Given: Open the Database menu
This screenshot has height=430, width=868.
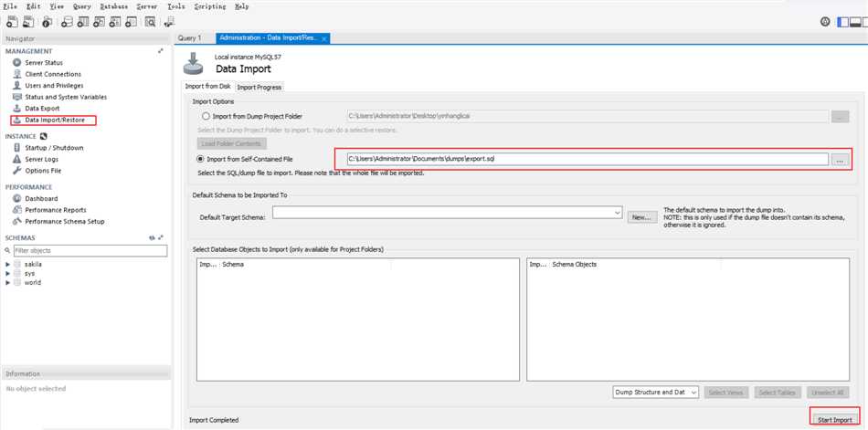Looking at the screenshot, I should [114, 6].
